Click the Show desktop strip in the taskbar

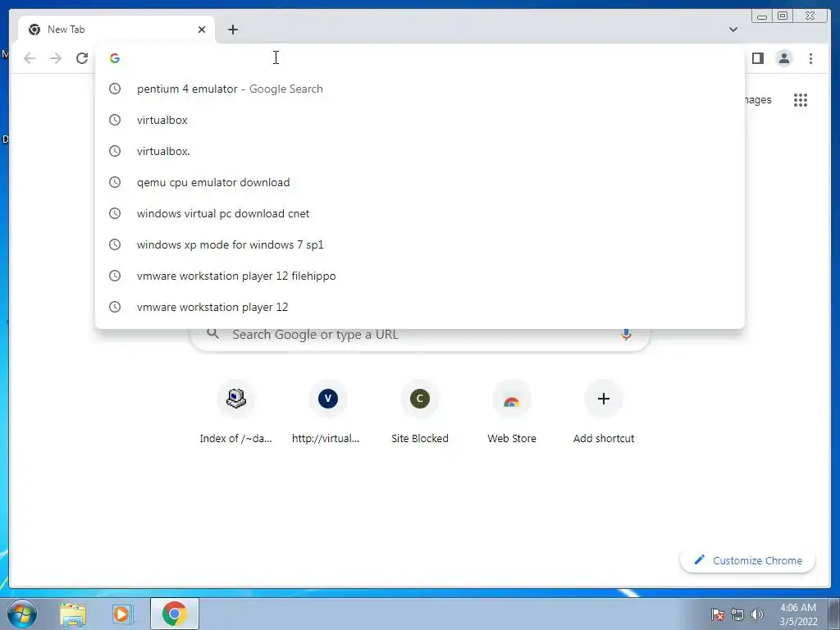(834, 614)
